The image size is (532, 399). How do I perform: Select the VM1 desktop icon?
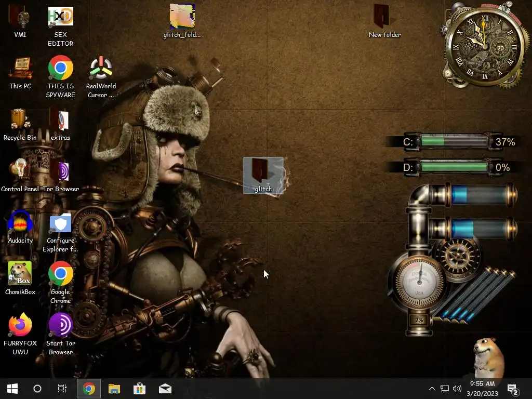coord(20,21)
